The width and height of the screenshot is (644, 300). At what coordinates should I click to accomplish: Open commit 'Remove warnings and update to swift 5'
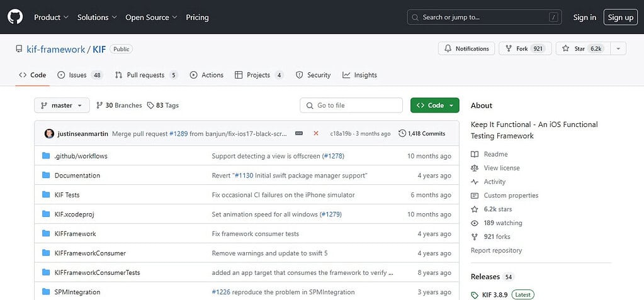270,253
